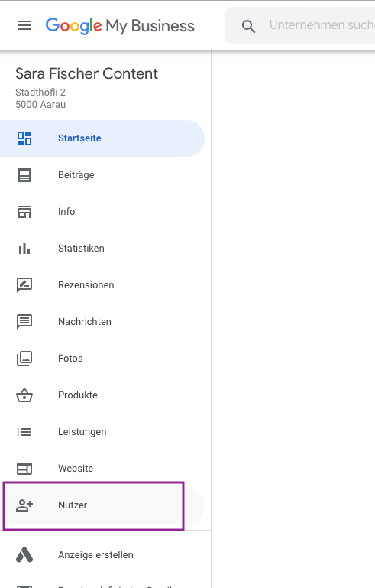This screenshot has width=375, height=588.
Task: Click the Website layout icon
Action: (24, 469)
